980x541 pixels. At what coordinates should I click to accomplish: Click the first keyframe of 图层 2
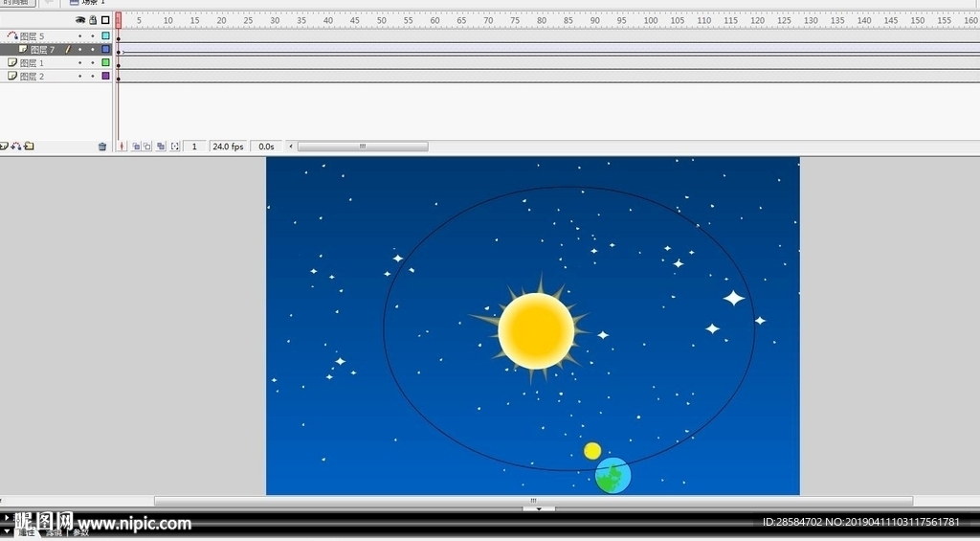click(x=118, y=78)
